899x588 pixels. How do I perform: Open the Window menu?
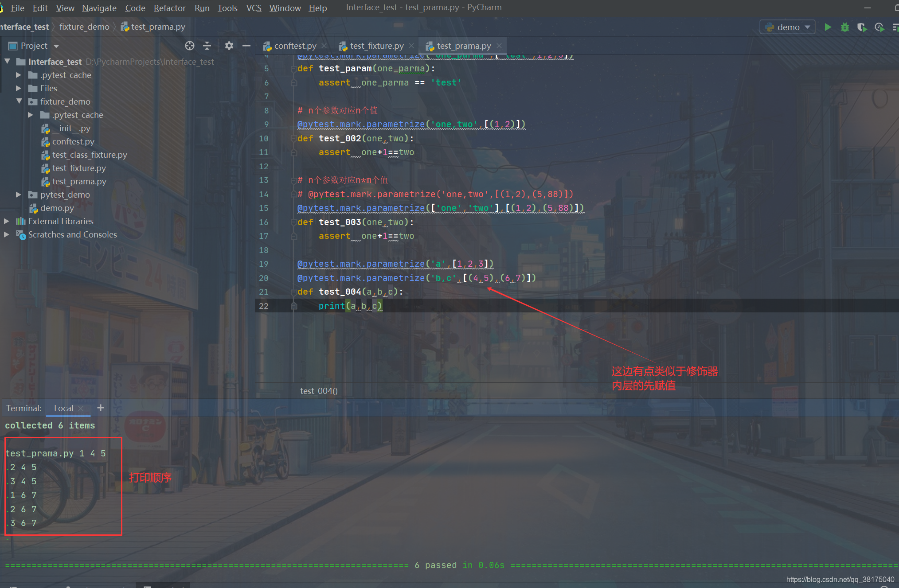pyautogui.click(x=285, y=8)
